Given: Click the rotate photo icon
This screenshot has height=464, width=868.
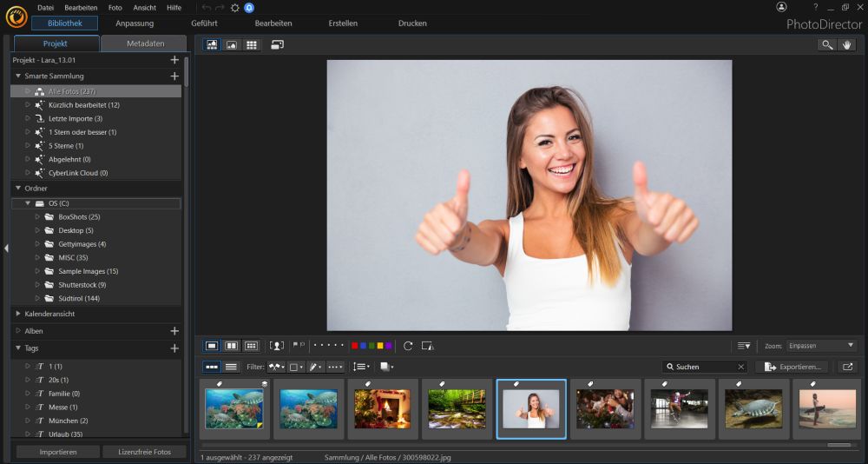Looking at the screenshot, I should (x=408, y=346).
